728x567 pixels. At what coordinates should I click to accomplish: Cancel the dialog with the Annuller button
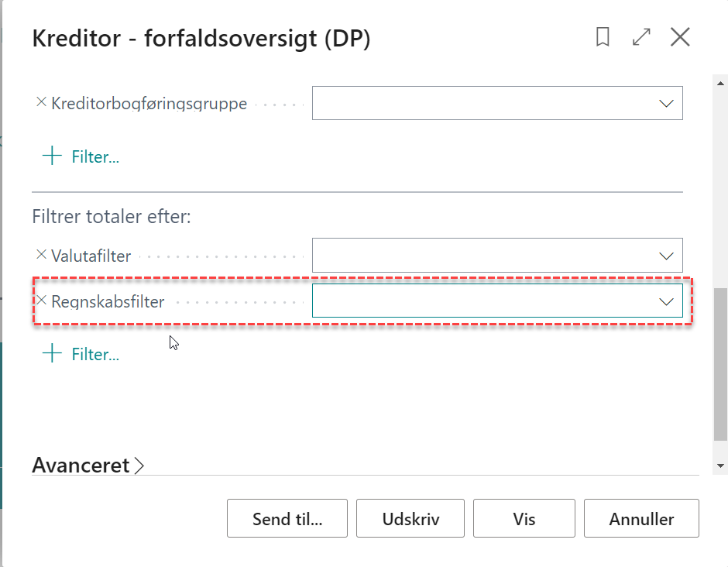coord(641,518)
